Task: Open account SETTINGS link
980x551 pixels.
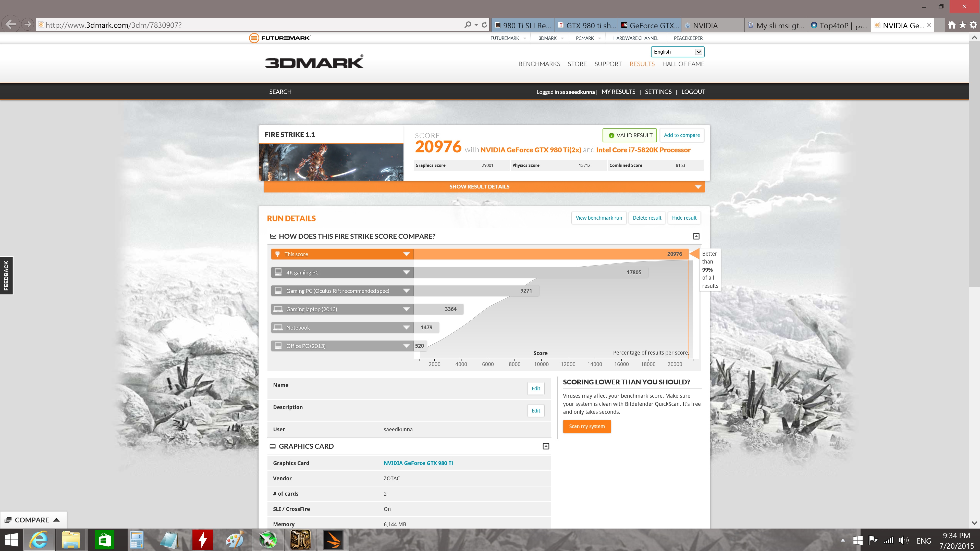Action: pyautogui.click(x=658, y=92)
